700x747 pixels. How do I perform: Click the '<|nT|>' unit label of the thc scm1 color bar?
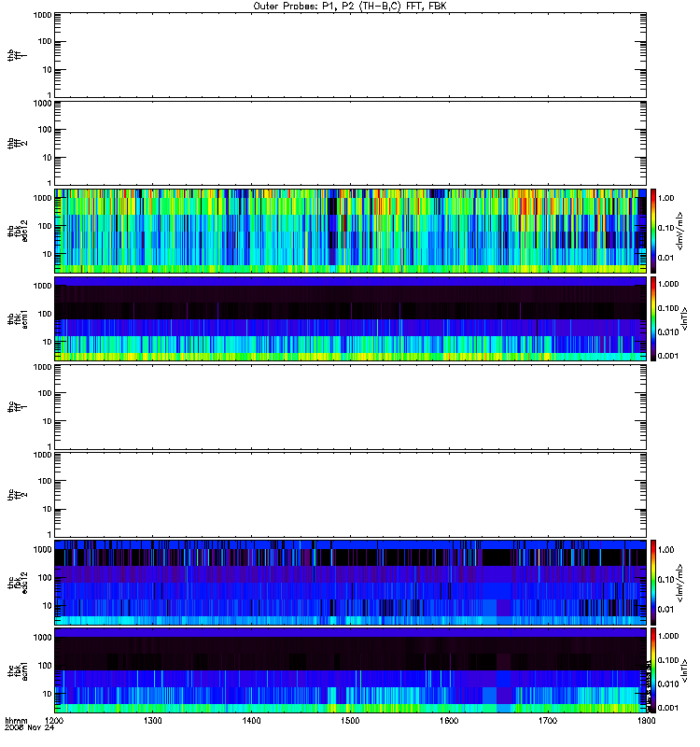pos(684,670)
